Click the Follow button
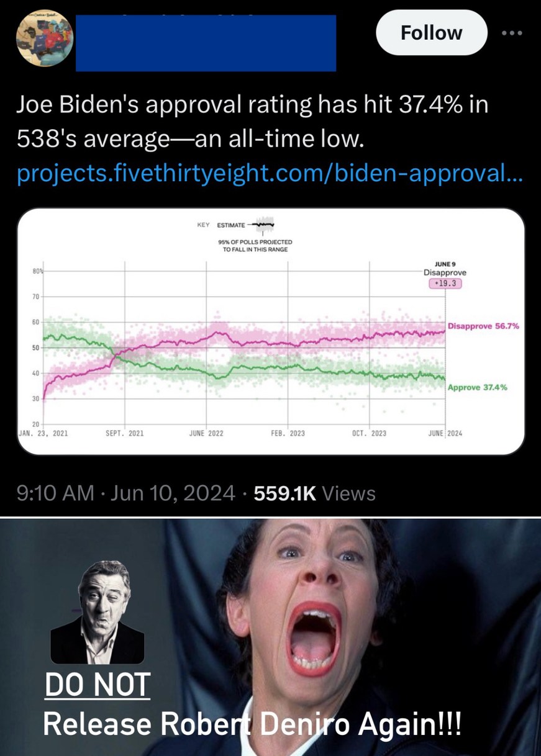Screen dimensions: 541x756 431,33
